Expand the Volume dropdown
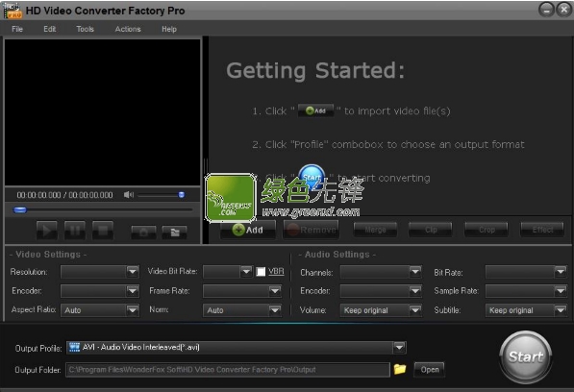The width and height of the screenshot is (574, 392). pos(414,310)
